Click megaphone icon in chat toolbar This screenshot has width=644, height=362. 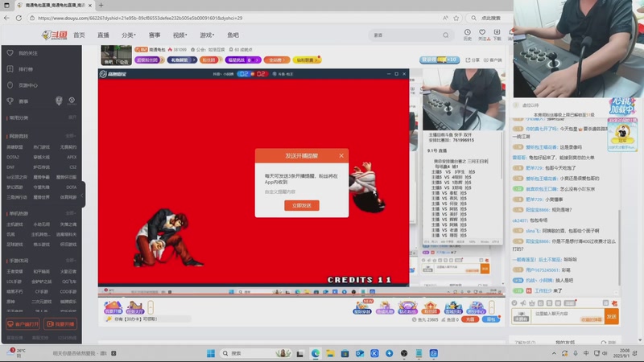522,303
